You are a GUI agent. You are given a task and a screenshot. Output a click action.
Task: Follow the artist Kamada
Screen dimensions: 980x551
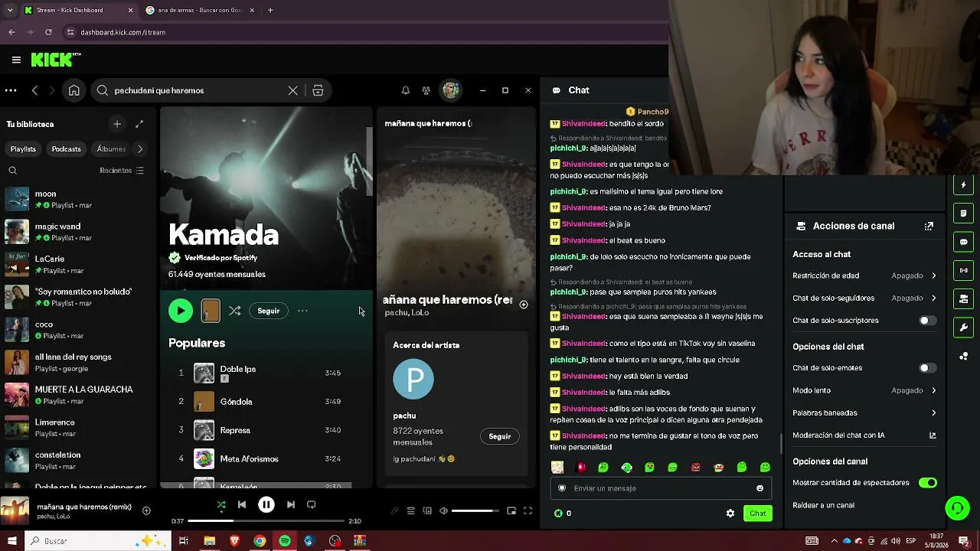(269, 311)
